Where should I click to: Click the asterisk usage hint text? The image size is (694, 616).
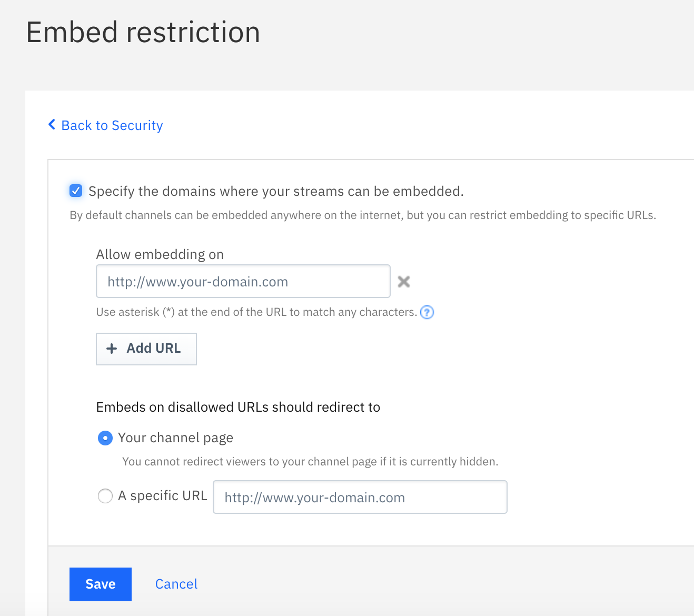coord(256,312)
